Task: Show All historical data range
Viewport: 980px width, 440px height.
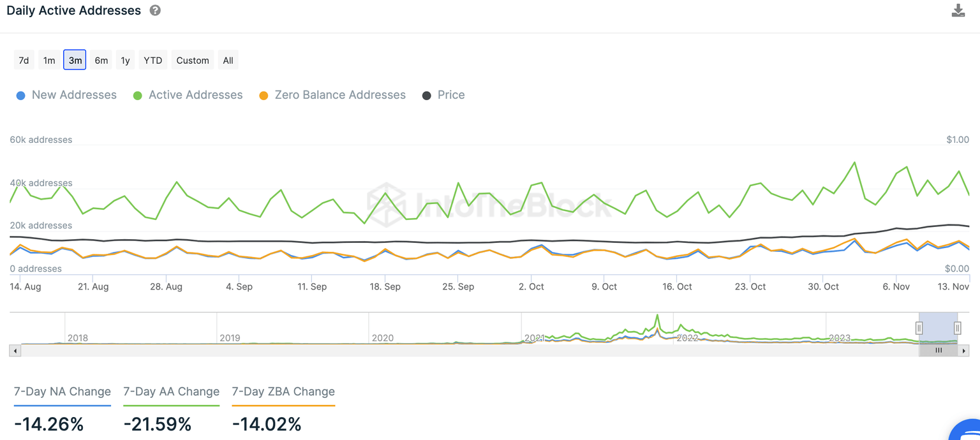Action: (228, 61)
